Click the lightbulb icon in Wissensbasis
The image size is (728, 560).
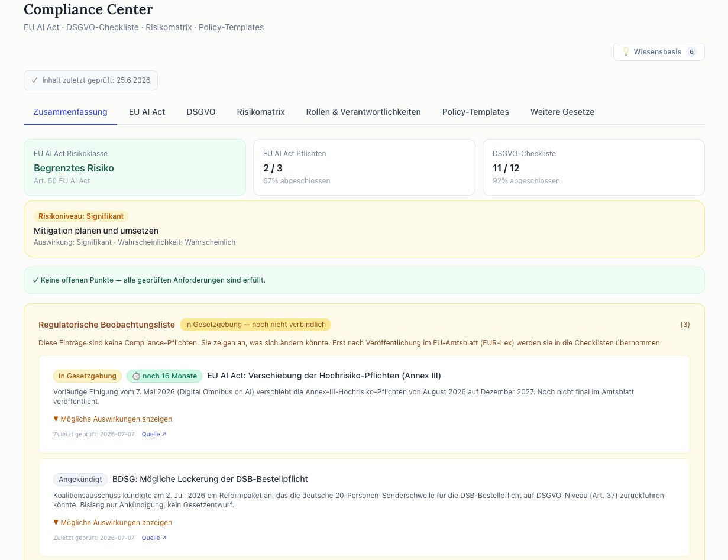(x=626, y=52)
